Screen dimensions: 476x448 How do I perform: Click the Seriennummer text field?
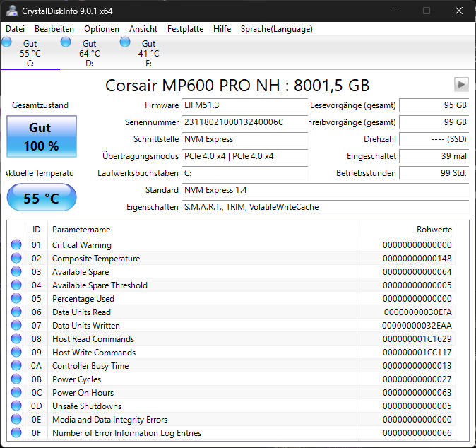click(244, 122)
